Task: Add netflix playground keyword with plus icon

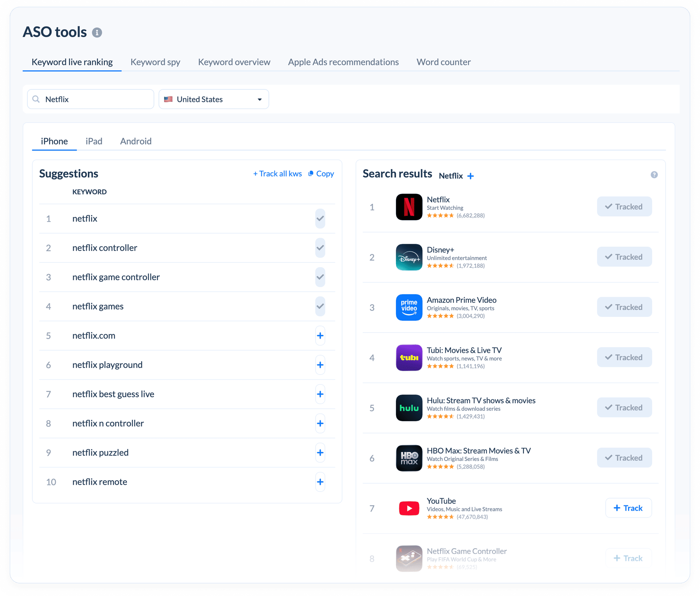Action: (320, 365)
